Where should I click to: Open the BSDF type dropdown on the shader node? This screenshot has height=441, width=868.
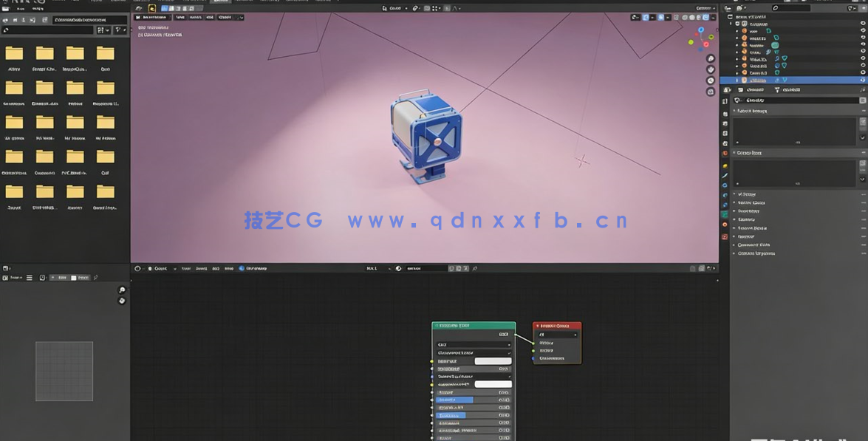point(473,345)
